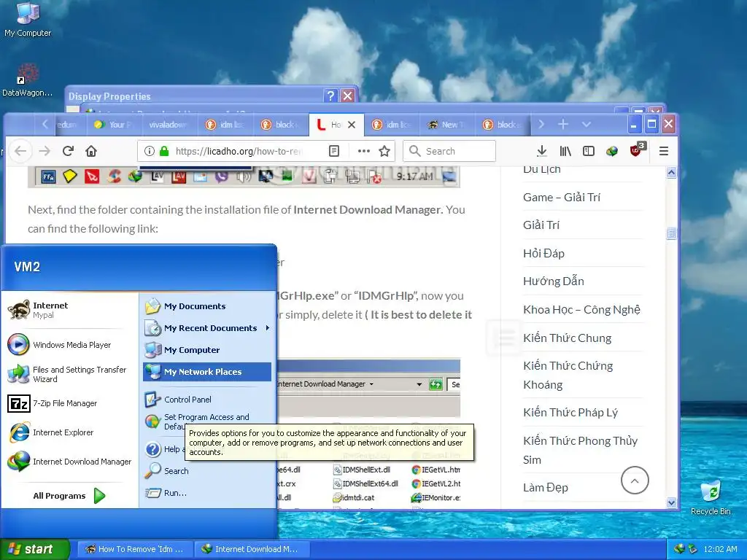Open the My Computer desktop icon
This screenshot has width=747, height=560.
(x=28, y=19)
